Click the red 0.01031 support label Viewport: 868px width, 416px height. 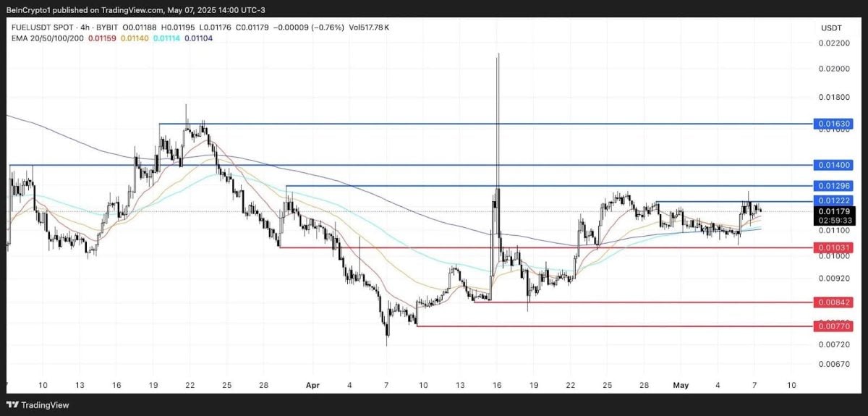[x=834, y=247]
